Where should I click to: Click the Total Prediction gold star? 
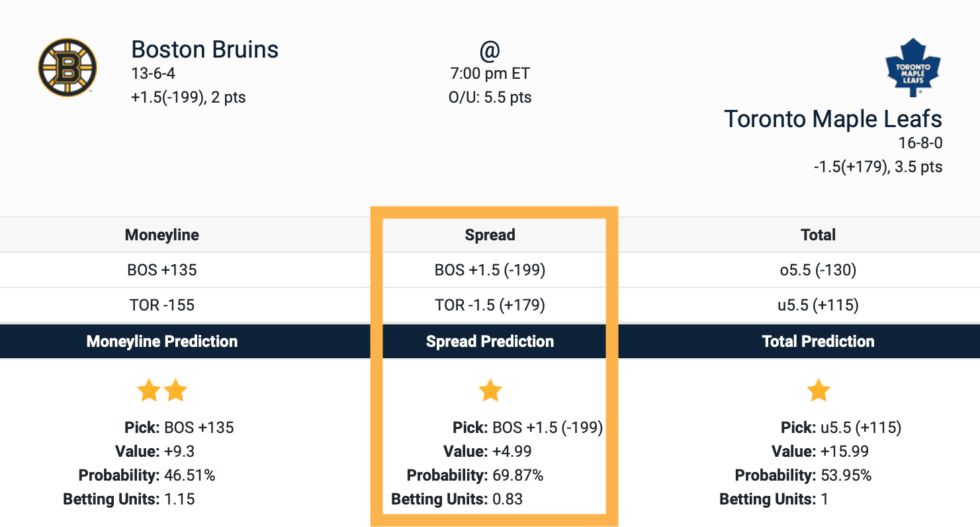point(818,391)
